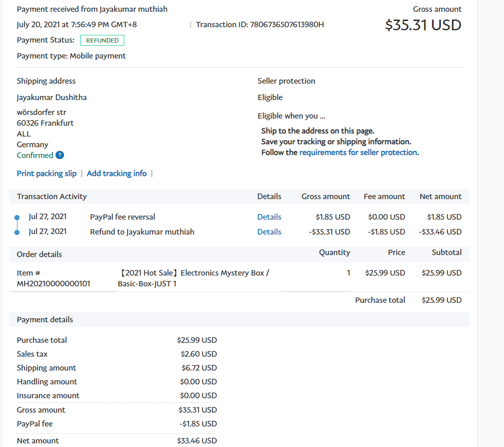The image size is (504, 447).
Task: Click the Electronics Mystery Box item name
Action: click(x=193, y=278)
